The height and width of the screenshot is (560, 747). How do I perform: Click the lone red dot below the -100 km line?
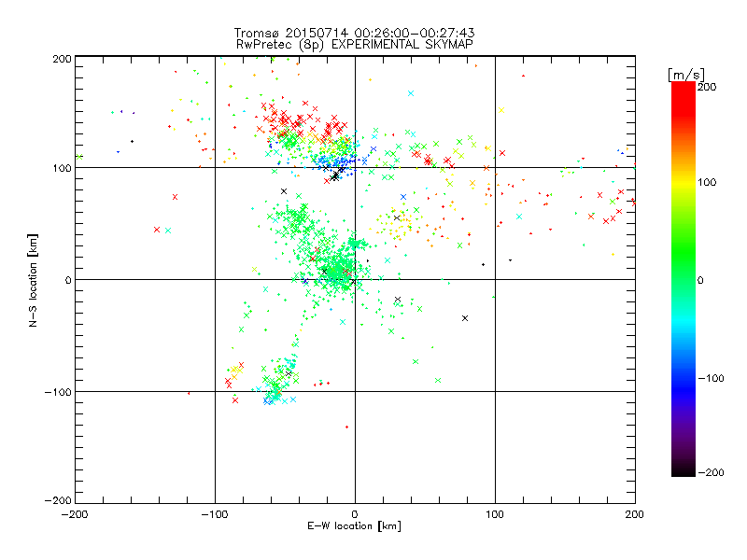tap(346, 427)
